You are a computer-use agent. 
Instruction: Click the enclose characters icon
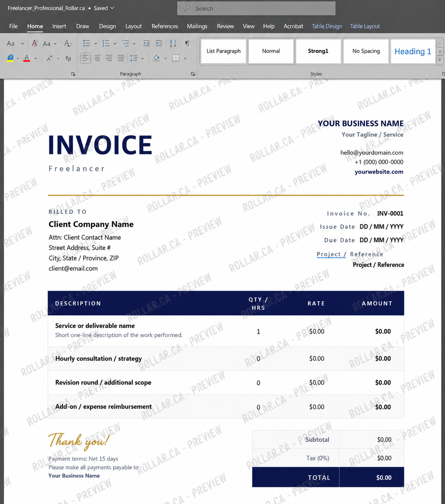[x=68, y=58]
